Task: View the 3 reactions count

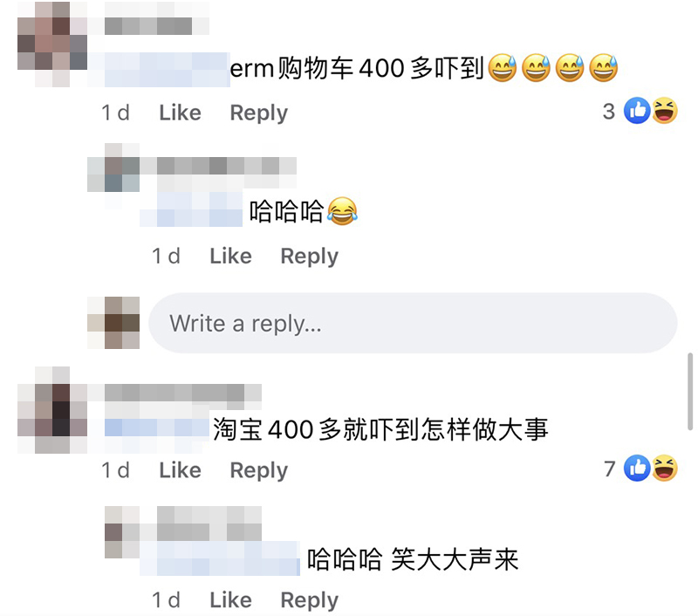Action: tap(608, 112)
